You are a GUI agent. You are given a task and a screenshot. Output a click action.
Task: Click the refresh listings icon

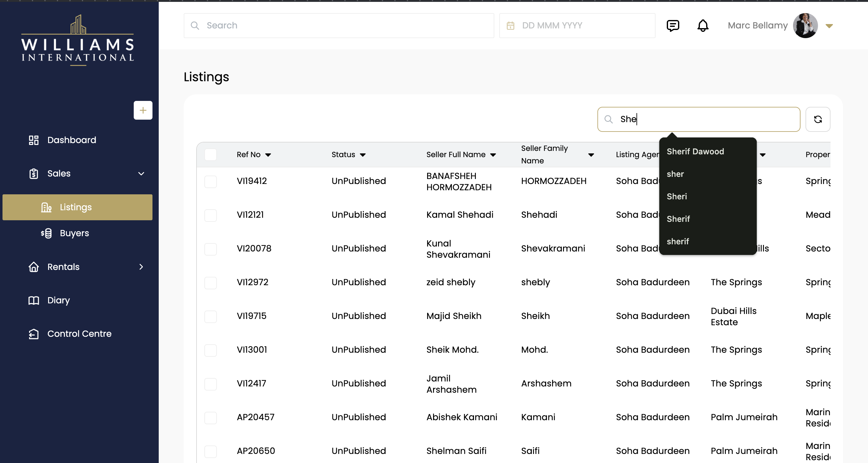[818, 119]
